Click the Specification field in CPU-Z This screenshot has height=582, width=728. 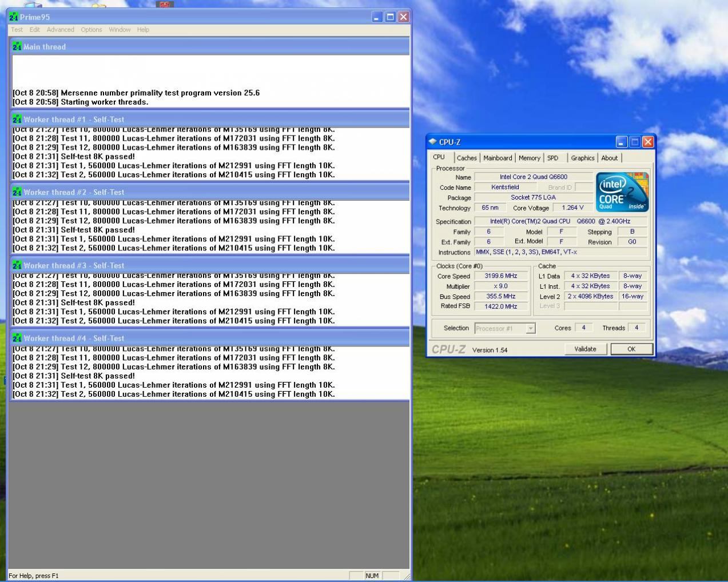tap(561, 221)
